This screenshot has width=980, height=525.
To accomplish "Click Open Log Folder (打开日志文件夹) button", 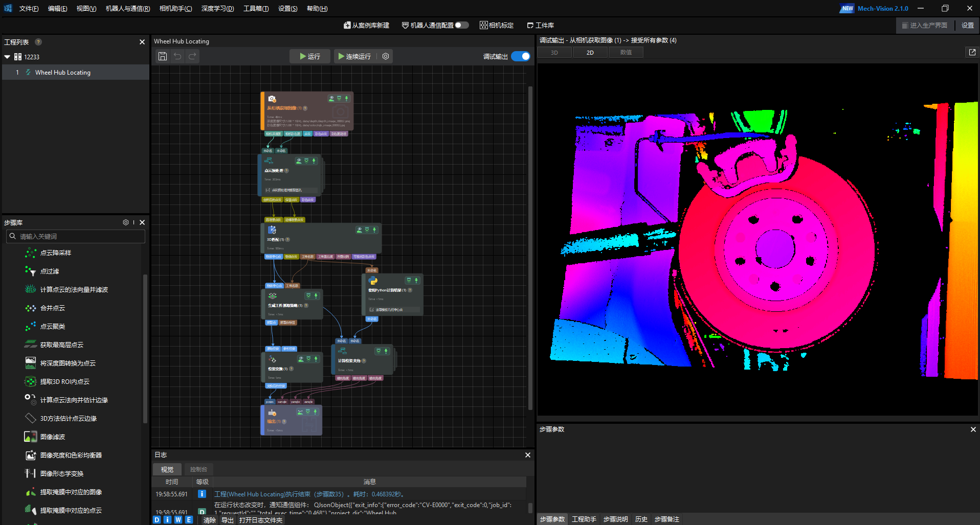I will coord(261,520).
